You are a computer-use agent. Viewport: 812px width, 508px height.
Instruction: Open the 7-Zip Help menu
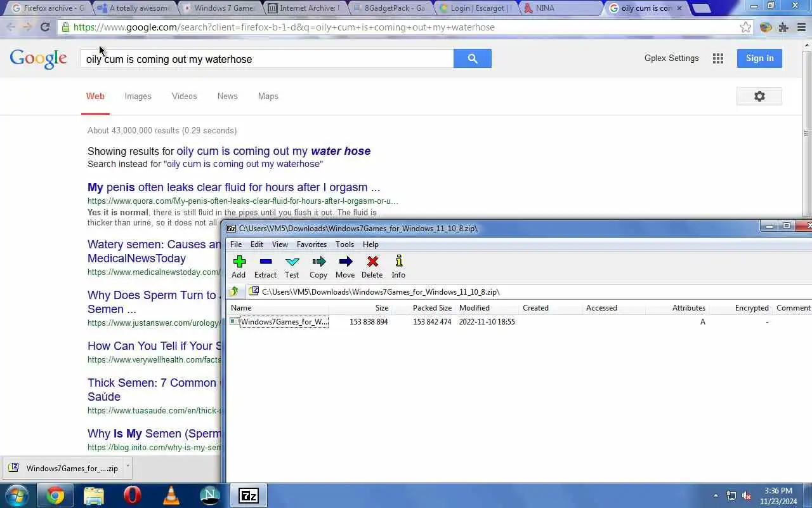point(370,244)
